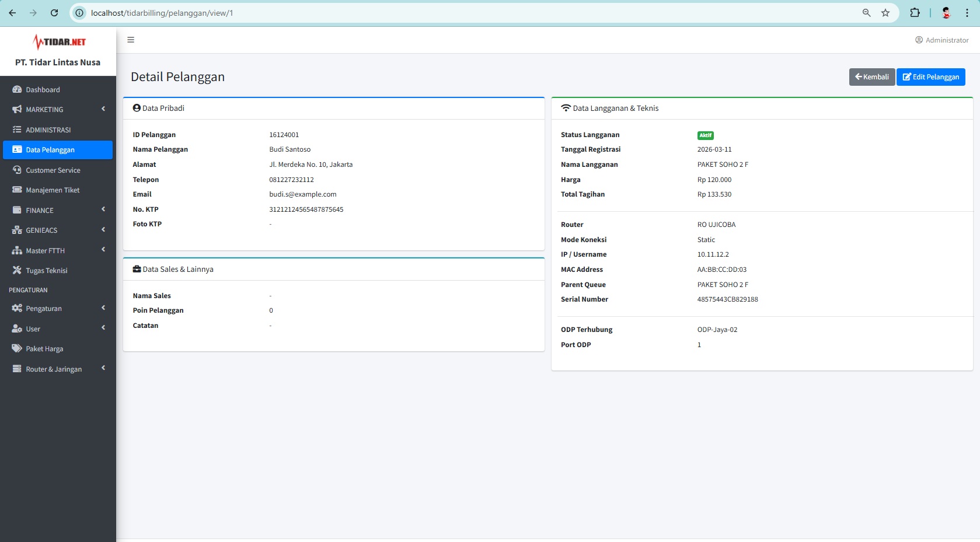Expand the Pengaturan menu chevron
The image size is (980, 542).
(103, 308)
